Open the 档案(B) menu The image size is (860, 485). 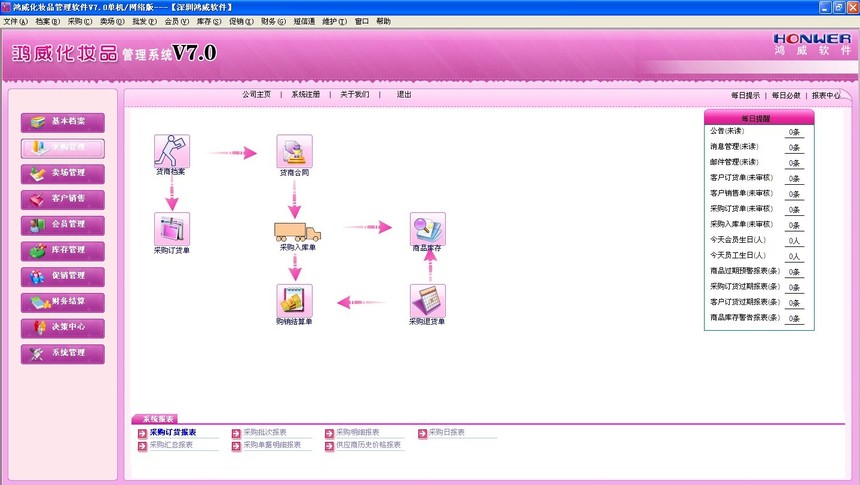[48, 21]
